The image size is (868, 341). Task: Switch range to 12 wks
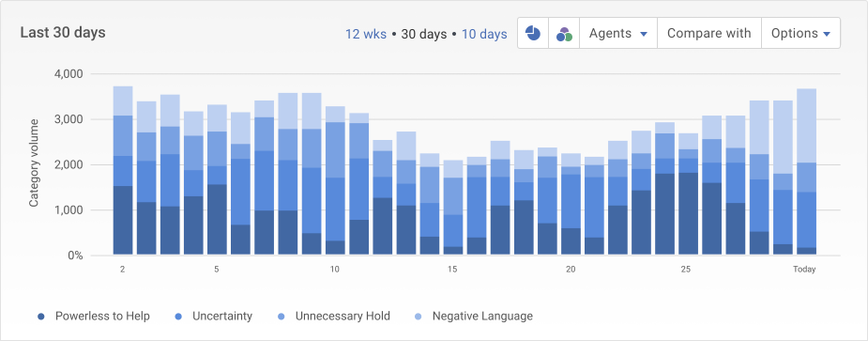point(366,34)
